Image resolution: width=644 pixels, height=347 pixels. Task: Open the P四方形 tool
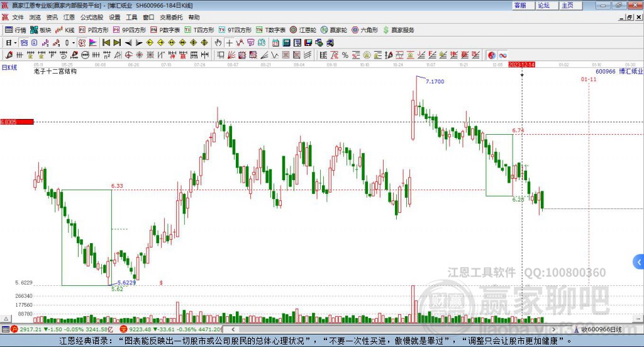[x=94, y=30]
